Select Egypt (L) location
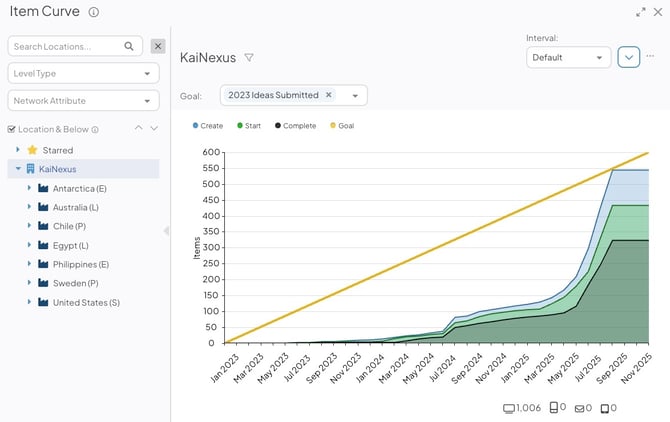The height and width of the screenshot is (422, 670). pyautogui.click(x=71, y=246)
